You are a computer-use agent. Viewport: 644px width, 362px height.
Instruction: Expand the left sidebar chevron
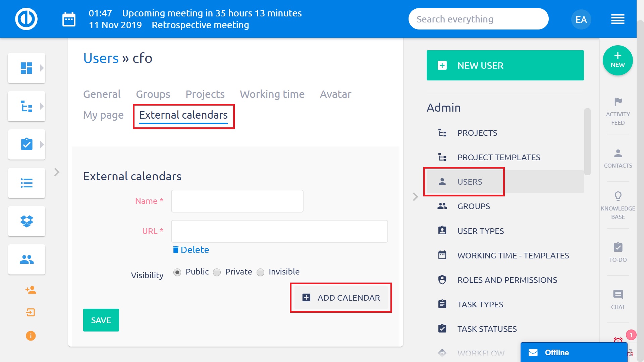(57, 172)
